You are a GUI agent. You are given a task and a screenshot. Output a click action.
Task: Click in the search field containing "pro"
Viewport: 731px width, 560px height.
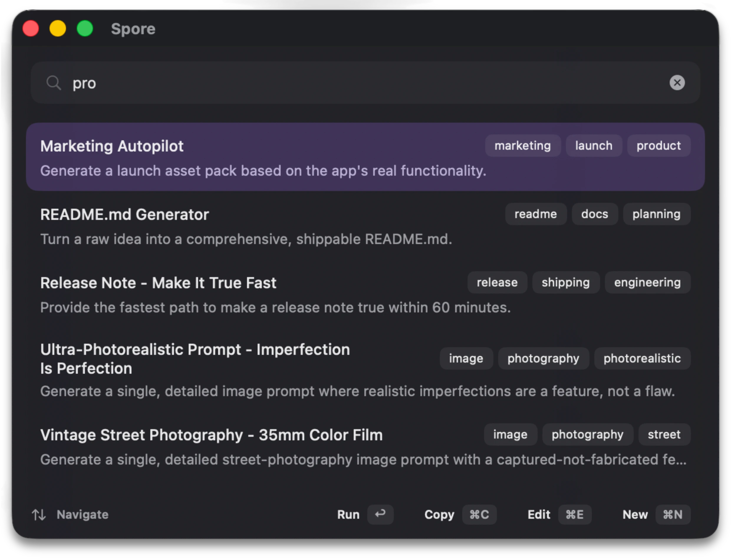coord(333,83)
